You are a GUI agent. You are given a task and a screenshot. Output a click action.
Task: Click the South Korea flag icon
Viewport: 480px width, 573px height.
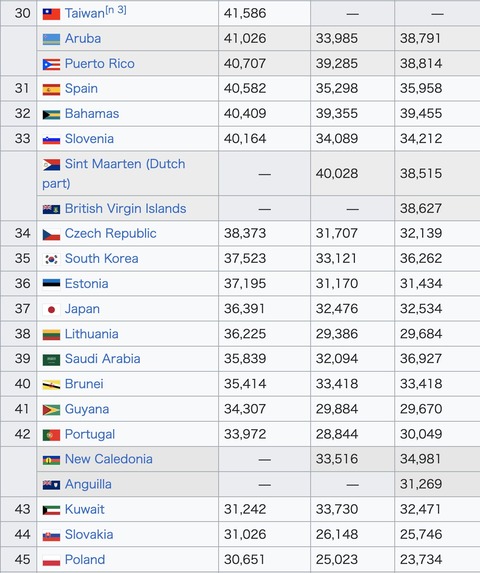tap(51, 259)
